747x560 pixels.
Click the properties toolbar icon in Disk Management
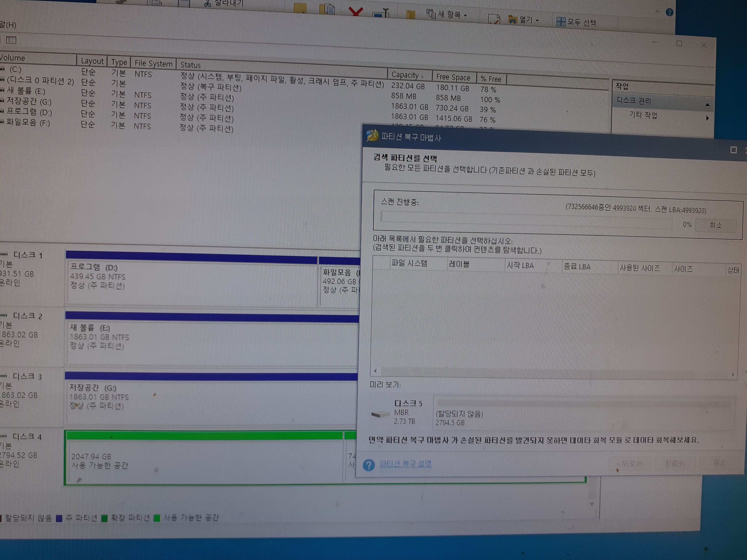click(11, 40)
